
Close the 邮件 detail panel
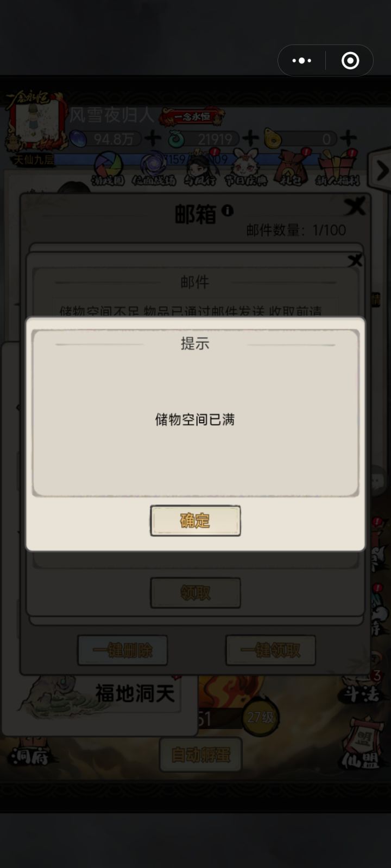coord(355,261)
